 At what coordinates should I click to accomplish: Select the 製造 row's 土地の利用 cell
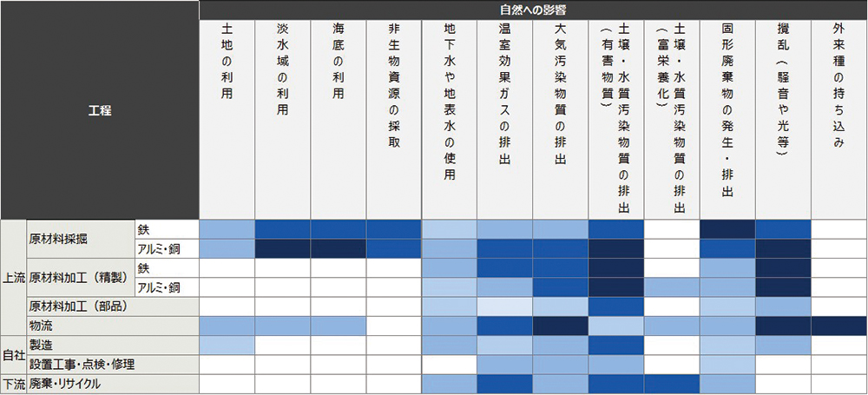click(x=227, y=345)
